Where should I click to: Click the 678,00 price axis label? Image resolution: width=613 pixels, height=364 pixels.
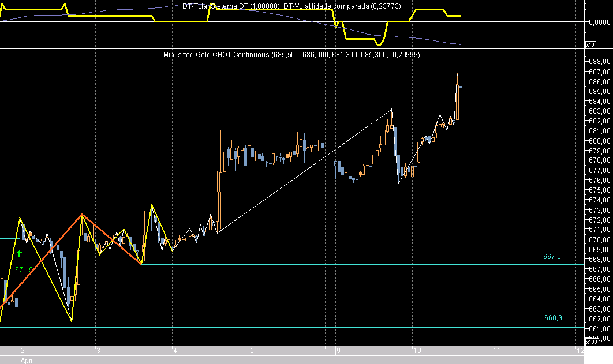pyautogui.click(x=600, y=160)
